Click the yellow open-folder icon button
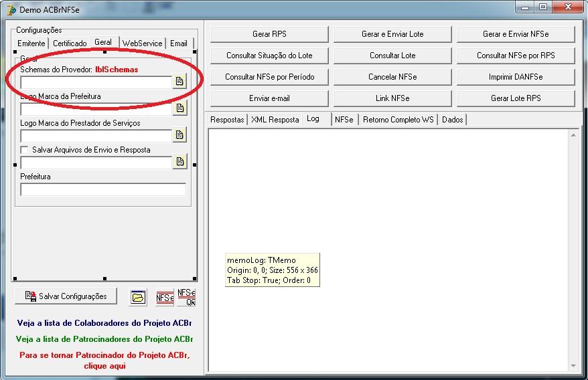588x380 pixels. (138, 298)
